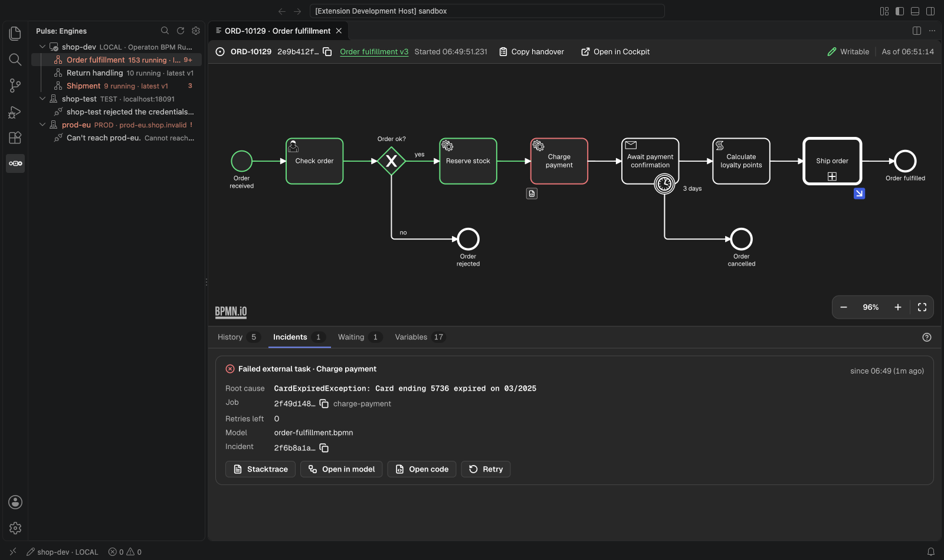Click the Reserve stock task
This screenshot has width=944, height=560.
tap(468, 161)
